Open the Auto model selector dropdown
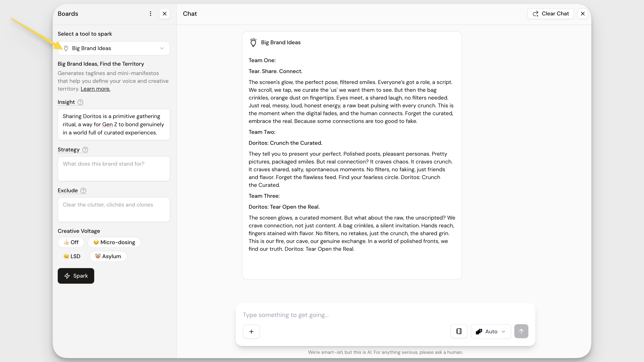 (x=491, y=332)
